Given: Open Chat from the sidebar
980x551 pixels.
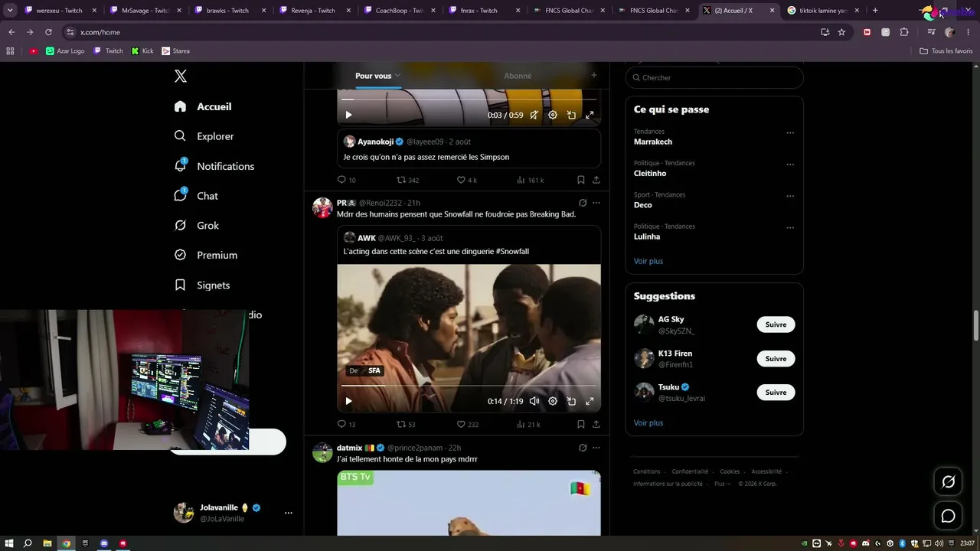Looking at the screenshot, I should pyautogui.click(x=197, y=196).
